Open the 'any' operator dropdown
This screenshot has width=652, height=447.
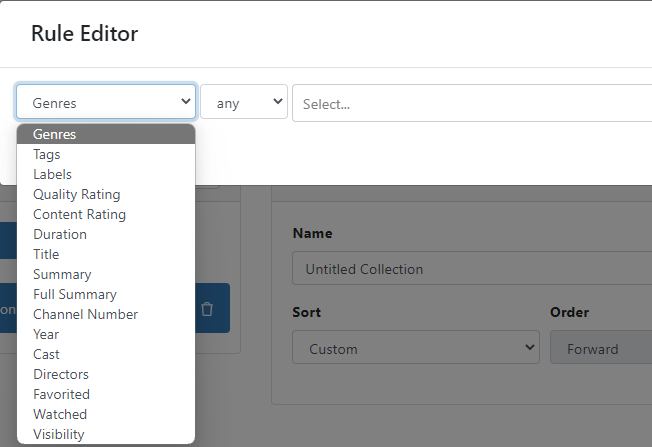pyautogui.click(x=244, y=103)
